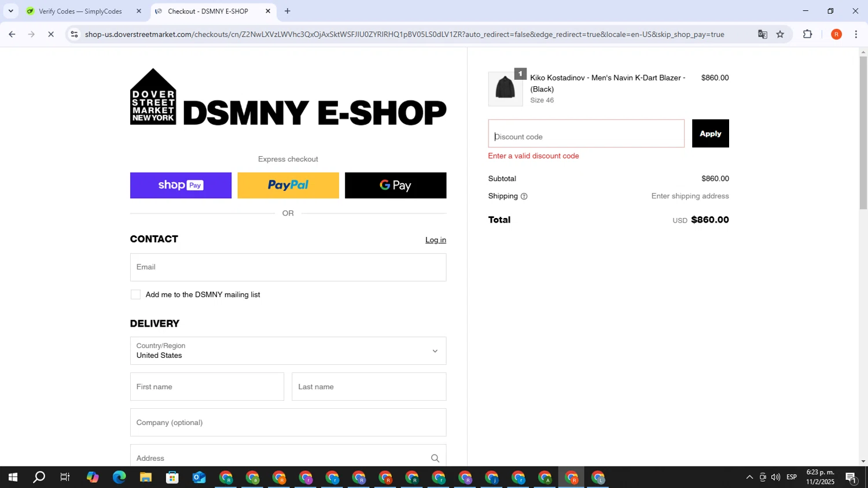Open the tab search dropdown arrow
Image resolution: width=868 pixels, height=488 pixels.
10,11
